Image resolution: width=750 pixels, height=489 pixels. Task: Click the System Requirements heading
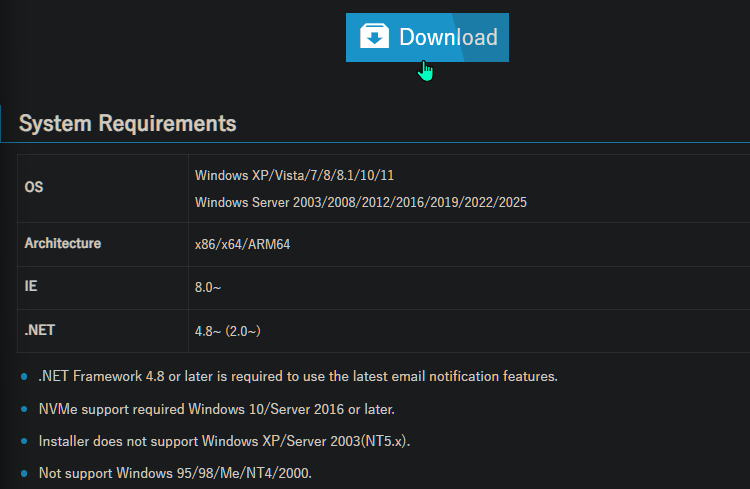128,124
